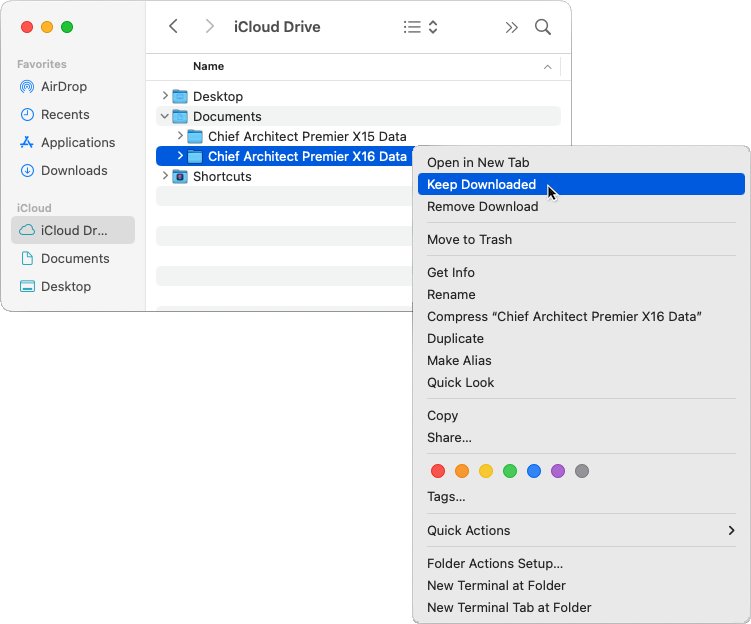Apply the red tag color

coord(438,471)
